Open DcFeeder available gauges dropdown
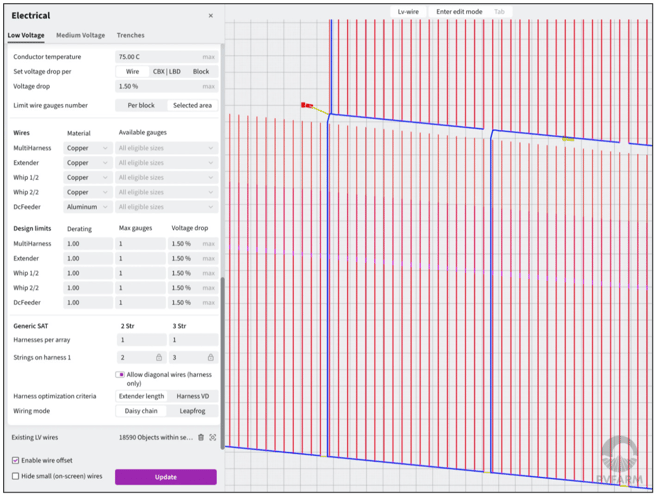 [x=166, y=207]
